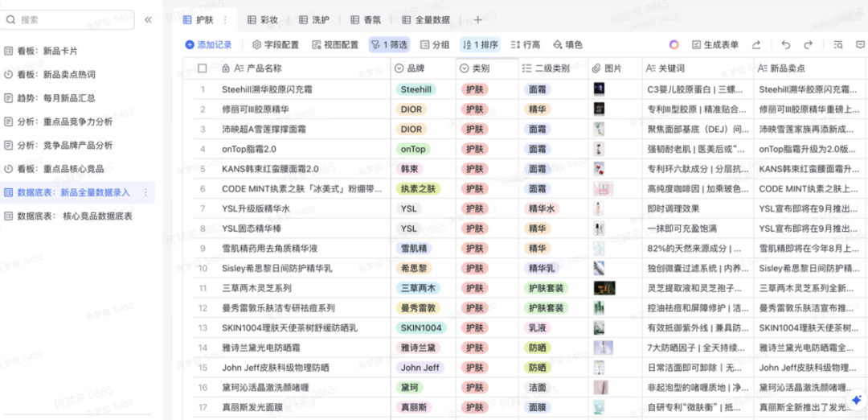Open image thumbnail for CODE MINT纨素之肤 row
The height and width of the screenshot is (420, 868).
point(604,189)
